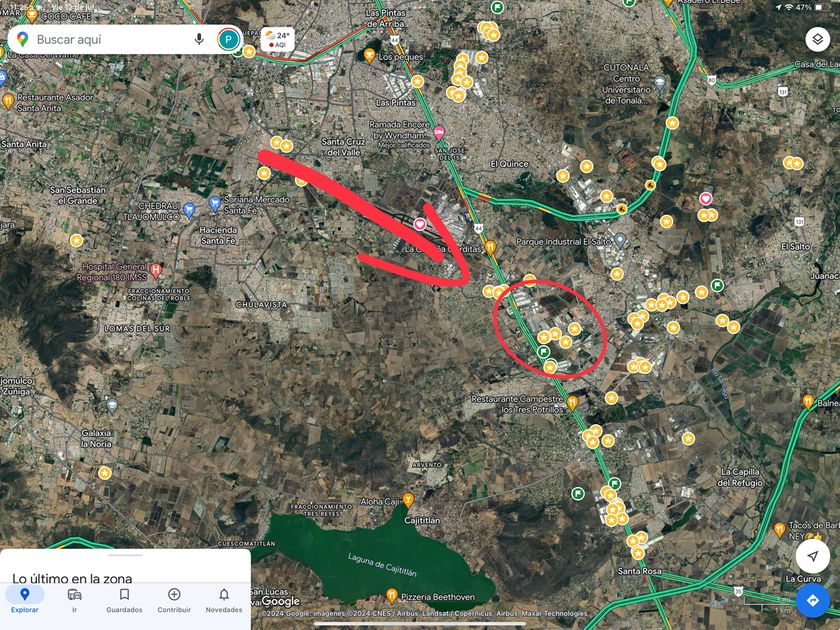Tap the LOMAS DEL SUR label

137,328
